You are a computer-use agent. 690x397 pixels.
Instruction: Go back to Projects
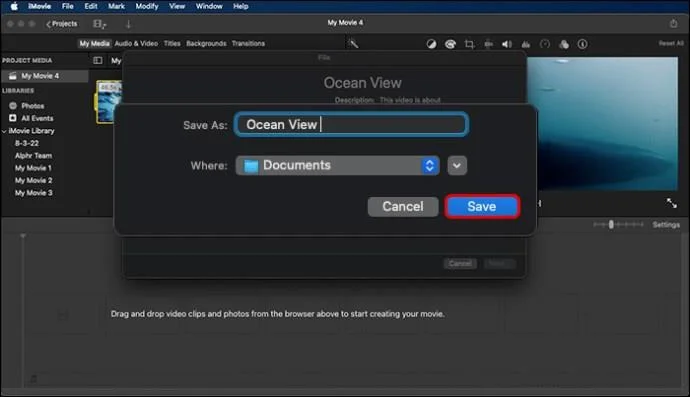(62, 24)
